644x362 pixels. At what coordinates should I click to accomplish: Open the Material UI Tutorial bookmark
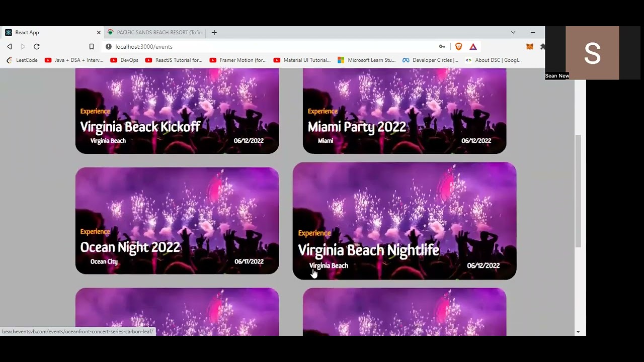[302, 60]
